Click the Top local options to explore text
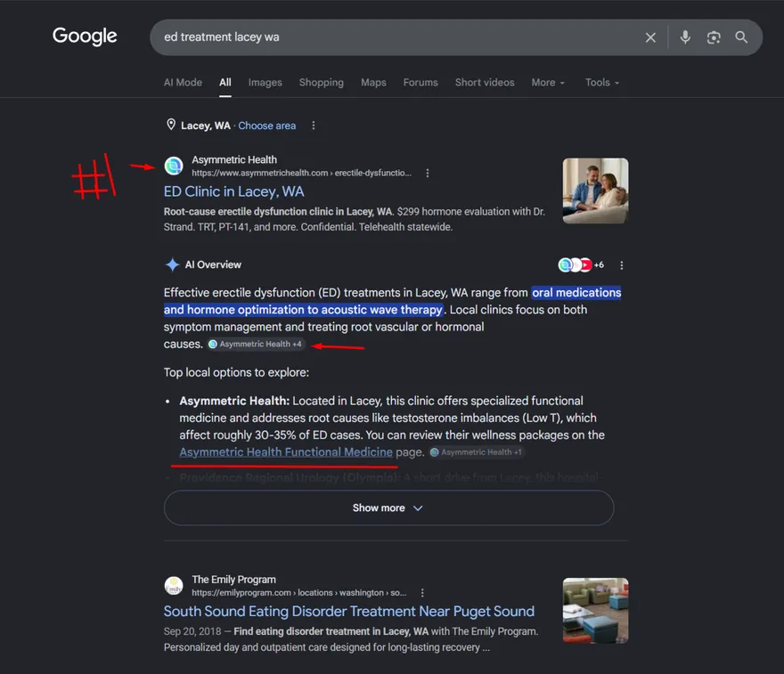 [236, 373]
